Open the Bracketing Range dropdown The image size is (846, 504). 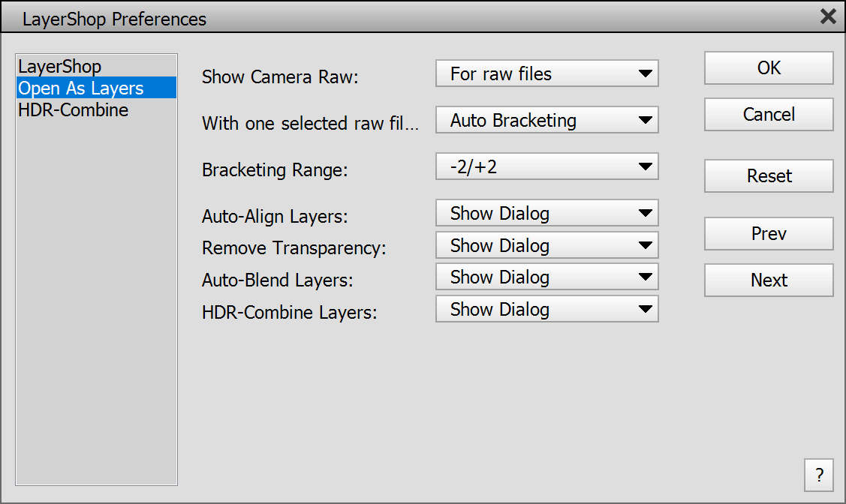click(546, 167)
